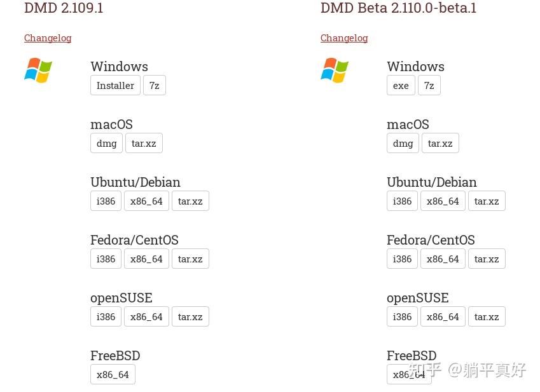Viewport: 540px width, 392px height.
Task: Download the Windows Installer for DMD 2.109.1
Action: point(115,85)
